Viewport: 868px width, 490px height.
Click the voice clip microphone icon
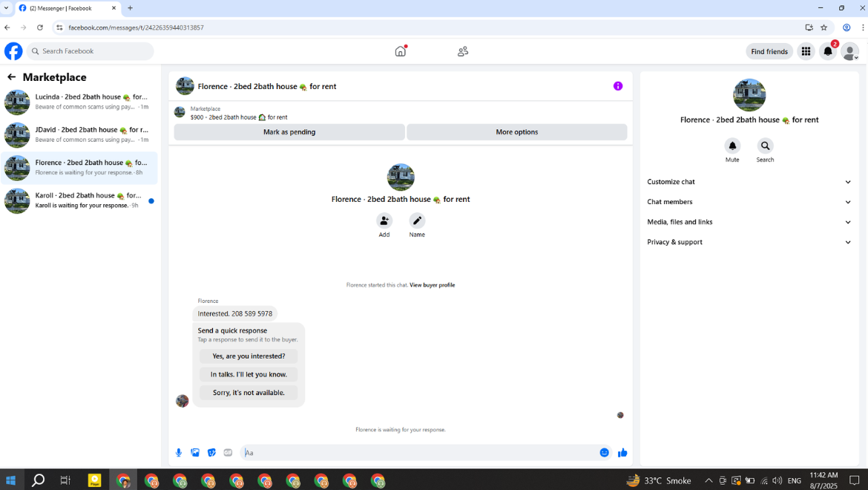[x=178, y=452]
